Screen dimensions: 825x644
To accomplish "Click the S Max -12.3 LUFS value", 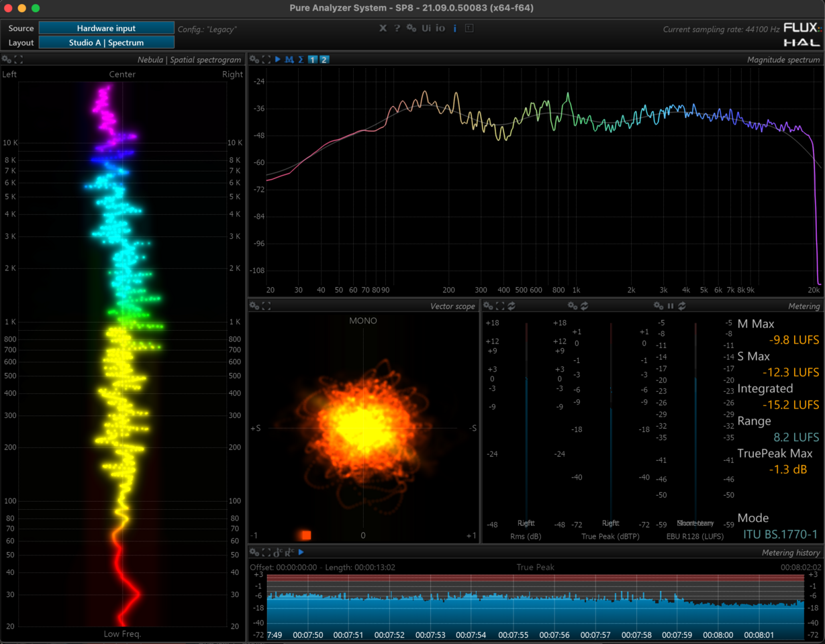I will click(x=791, y=372).
